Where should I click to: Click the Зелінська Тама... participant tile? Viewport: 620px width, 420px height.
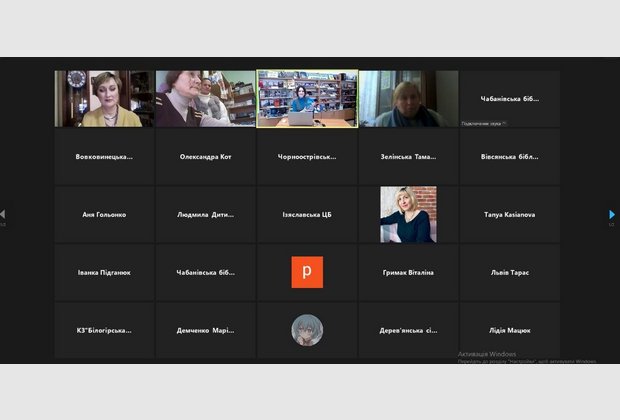tap(408, 157)
